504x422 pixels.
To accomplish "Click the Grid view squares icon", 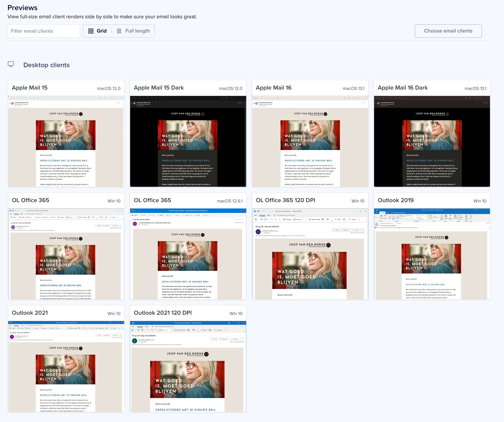I will (x=91, y=31).
